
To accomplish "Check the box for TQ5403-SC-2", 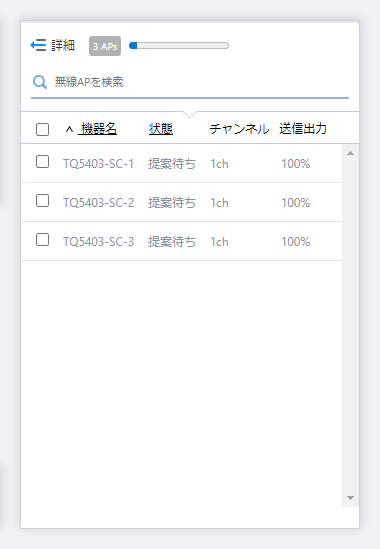I will coord(42,201).
